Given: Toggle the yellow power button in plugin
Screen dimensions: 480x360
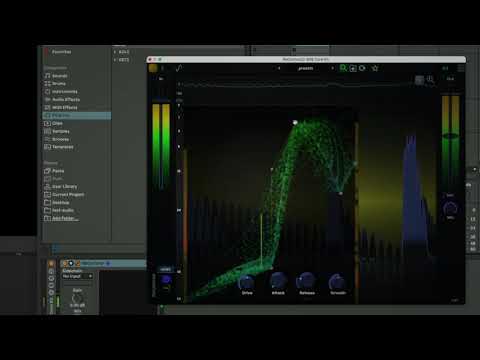Looking at the screenshot, I should click(x=153, y=68).
